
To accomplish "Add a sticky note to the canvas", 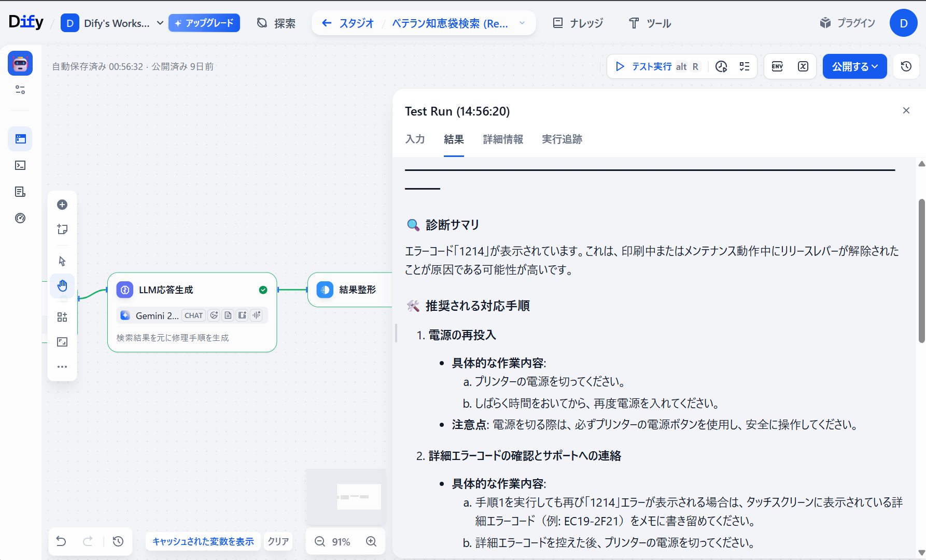I will (62, 229).
